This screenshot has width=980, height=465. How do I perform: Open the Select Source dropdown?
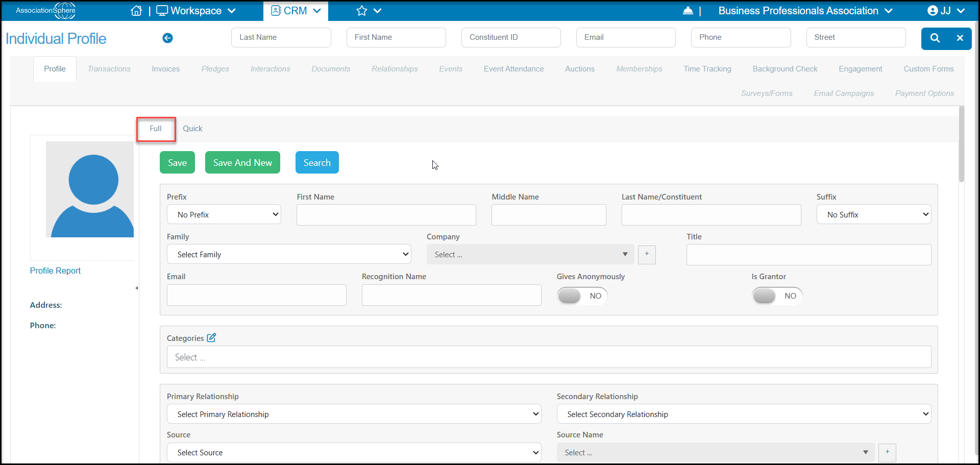point(354,452)
